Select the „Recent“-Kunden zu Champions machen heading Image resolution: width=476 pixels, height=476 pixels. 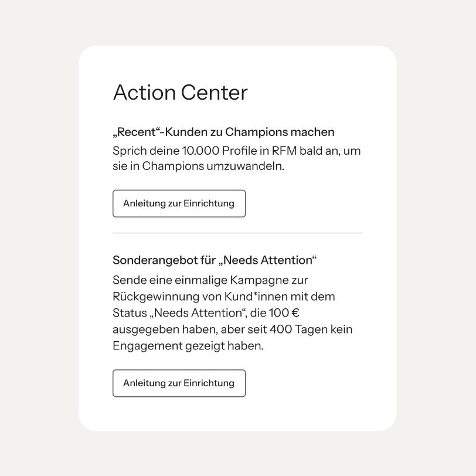(x=223, y=132)
